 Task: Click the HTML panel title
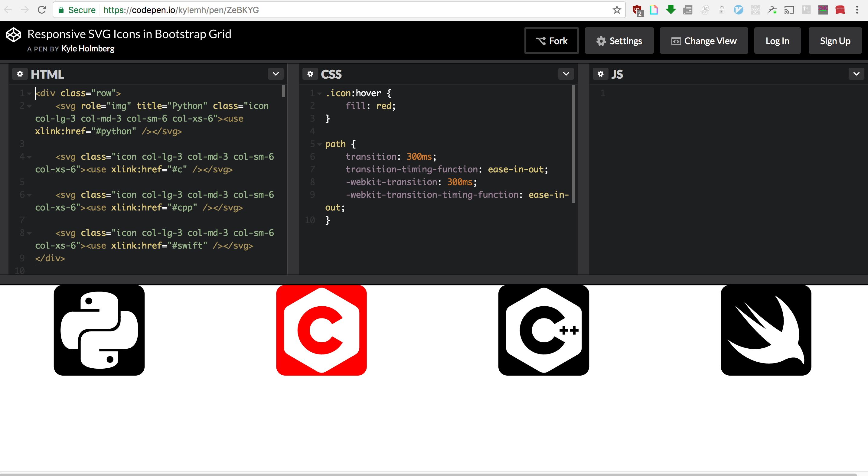[x=47, y=74]
